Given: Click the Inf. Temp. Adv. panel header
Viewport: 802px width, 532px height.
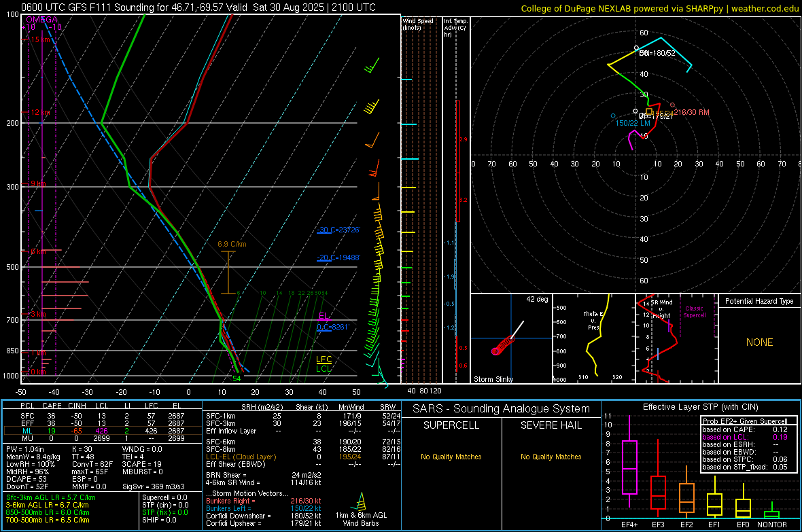Looking at the screenshot, I should 455,28.
